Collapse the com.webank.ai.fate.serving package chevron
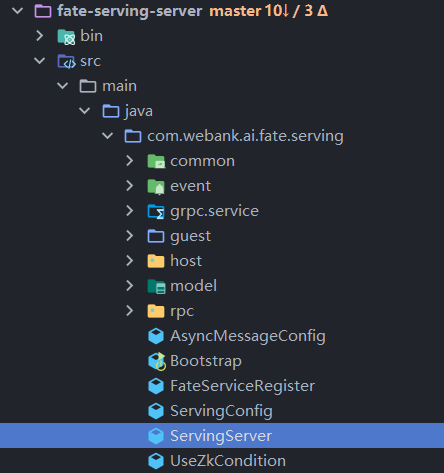 (x=107, y=136)
